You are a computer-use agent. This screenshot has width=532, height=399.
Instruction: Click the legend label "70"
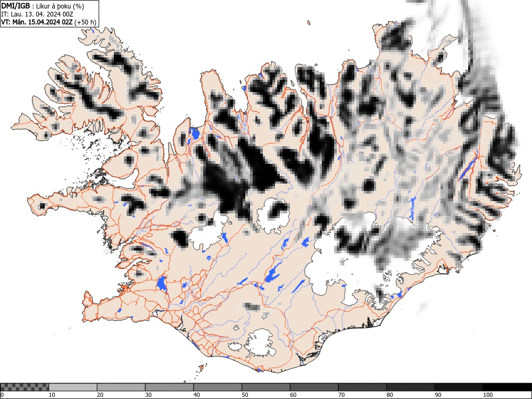click(x=342, y=395)
